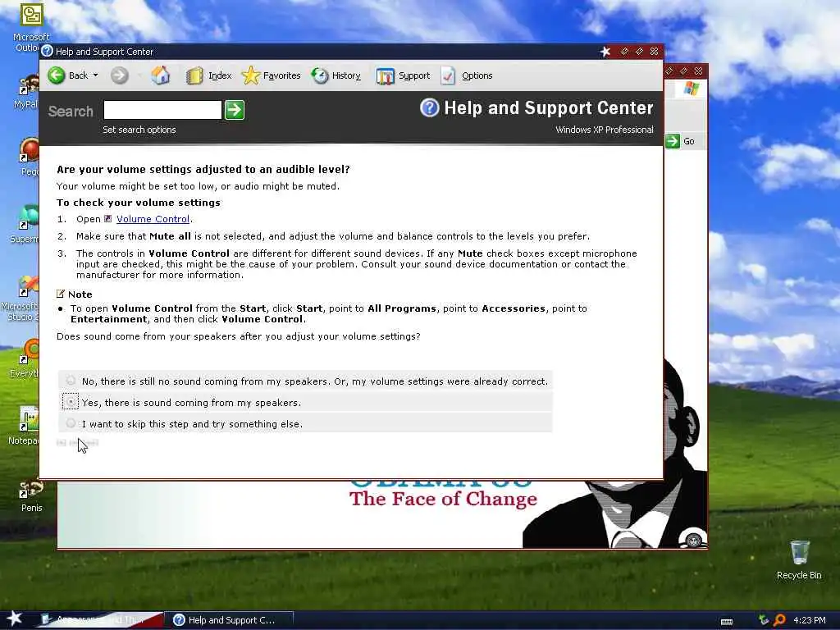Select the Notepad desktop shortcut
This screenshot has width=840, height=630.
tap(24, 426)
